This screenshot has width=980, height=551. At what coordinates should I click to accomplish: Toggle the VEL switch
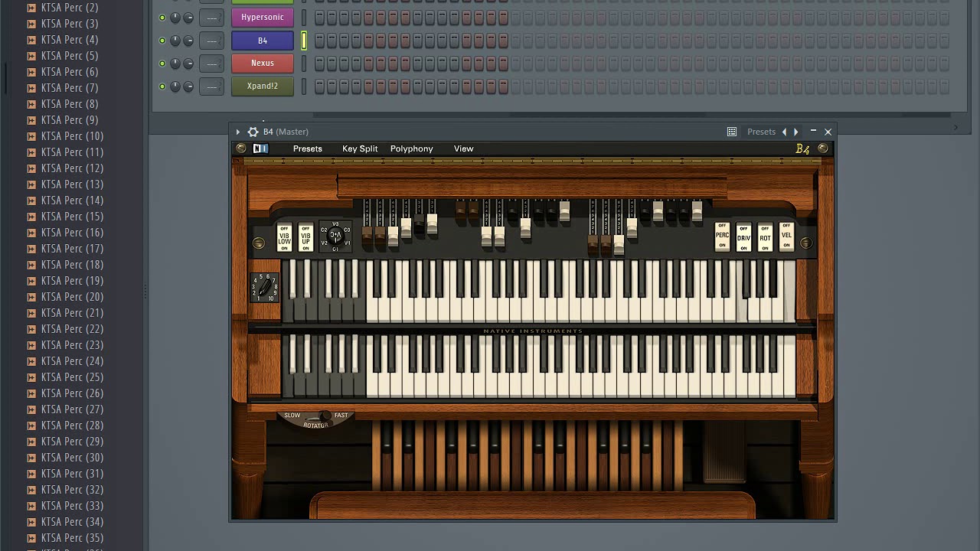(x=786, y=237)
